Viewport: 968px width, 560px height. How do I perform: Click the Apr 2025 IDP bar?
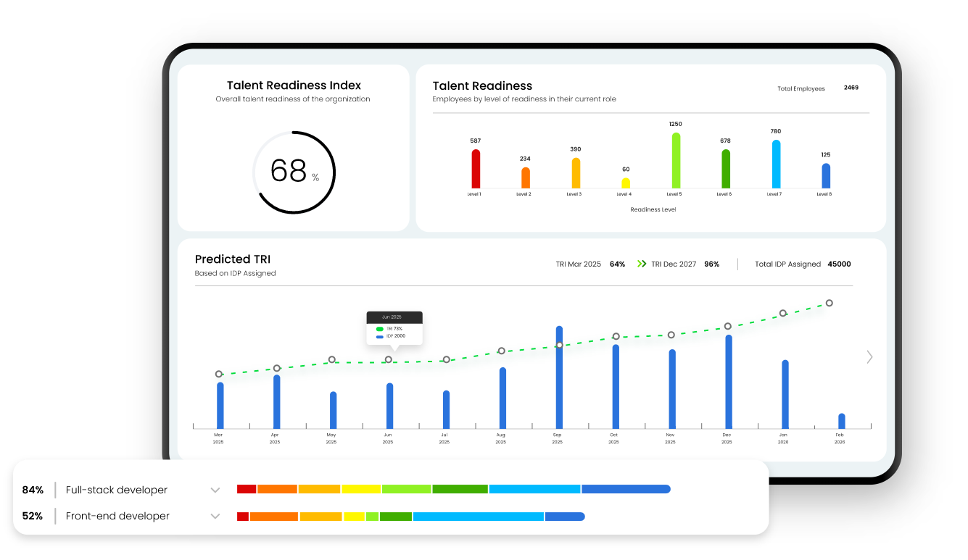[277, 401]
